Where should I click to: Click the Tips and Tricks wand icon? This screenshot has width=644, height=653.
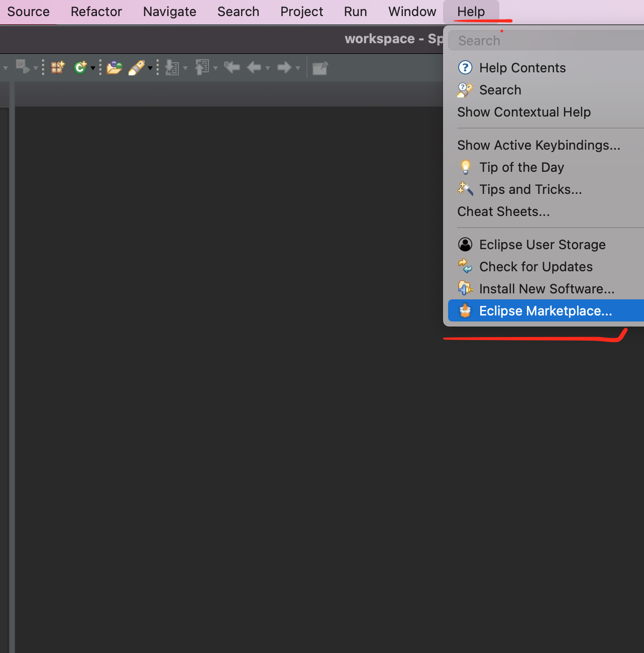tap(465, 189)
